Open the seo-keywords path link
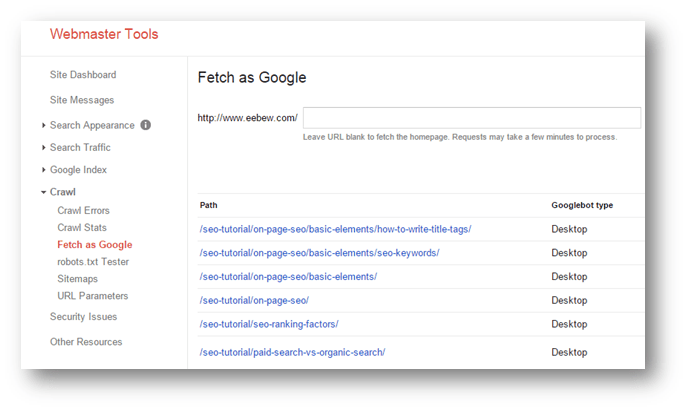The width and height of the screenshot is (687, 411). click(319, 253)
